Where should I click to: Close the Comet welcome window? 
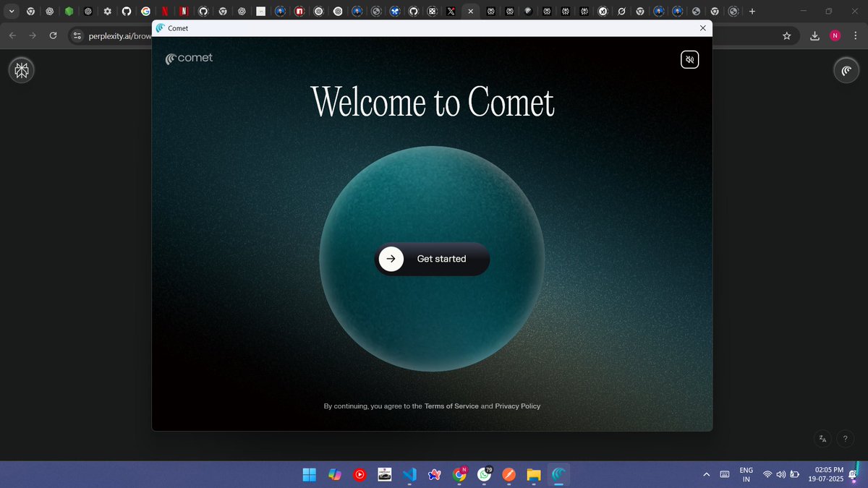tap(702, 28)
